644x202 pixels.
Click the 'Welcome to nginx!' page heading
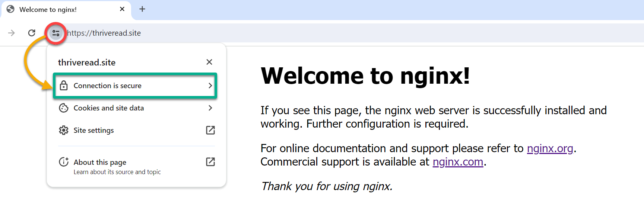[365, 76]
